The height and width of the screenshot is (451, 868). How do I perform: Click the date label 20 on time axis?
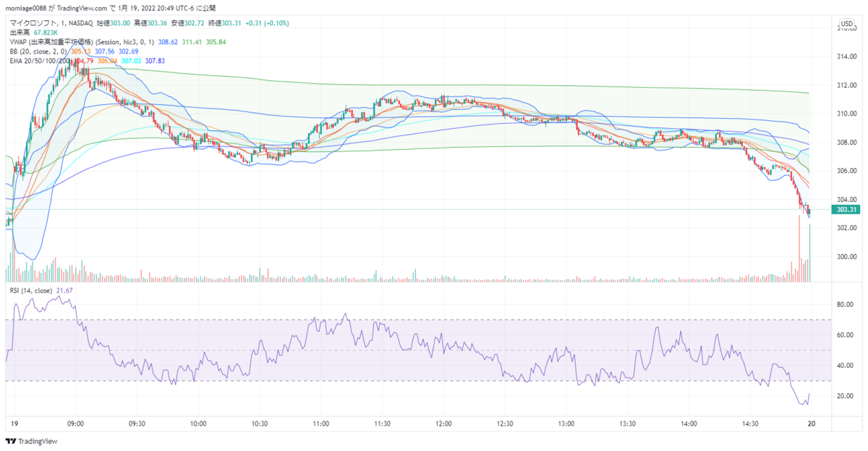[x=812, y=424]
